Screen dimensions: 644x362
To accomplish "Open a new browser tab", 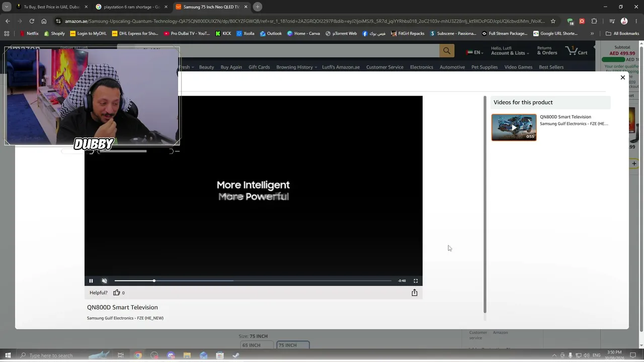I will [258, 7].
